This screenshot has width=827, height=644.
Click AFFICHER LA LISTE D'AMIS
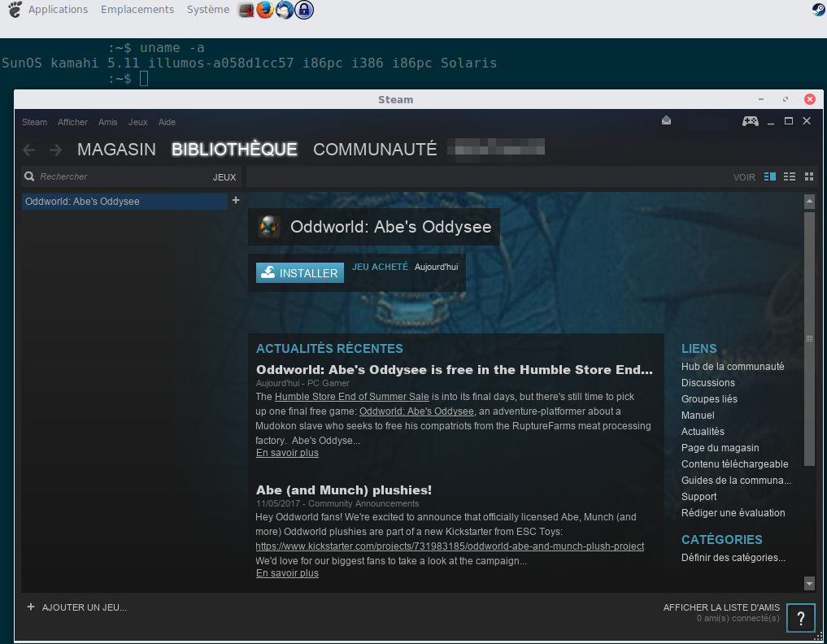tap(721, 607)
